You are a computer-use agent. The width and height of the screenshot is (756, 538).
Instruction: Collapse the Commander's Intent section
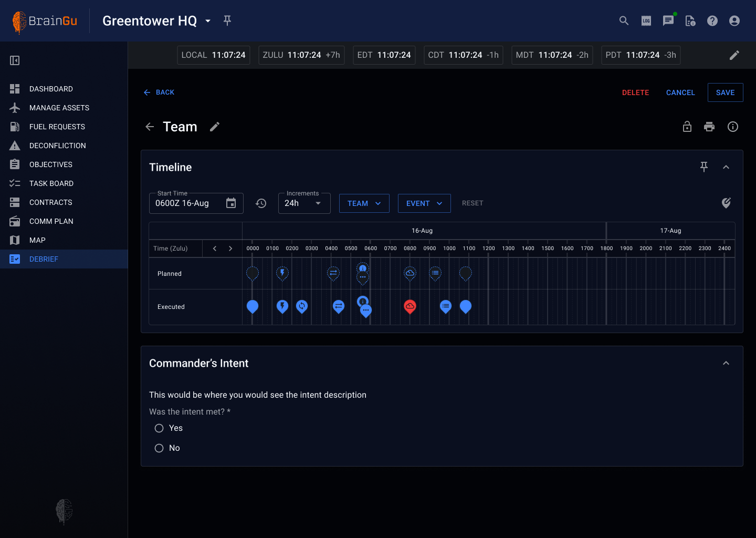726,363
